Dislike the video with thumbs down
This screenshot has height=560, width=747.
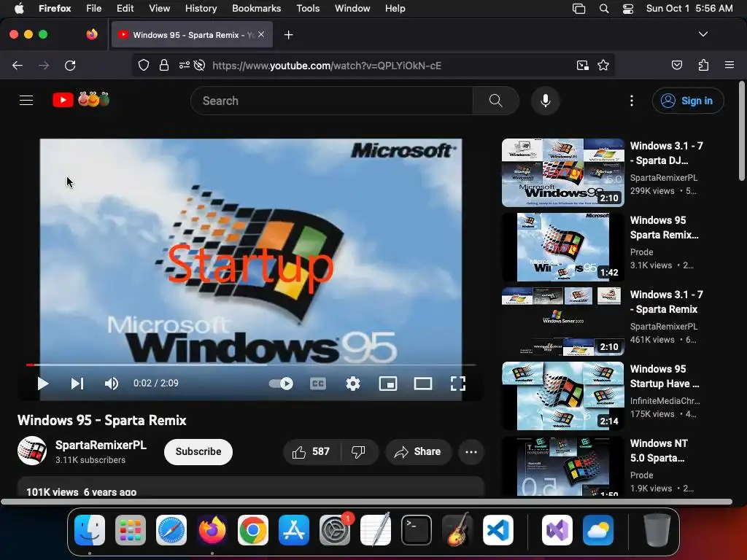click(359, 452)
